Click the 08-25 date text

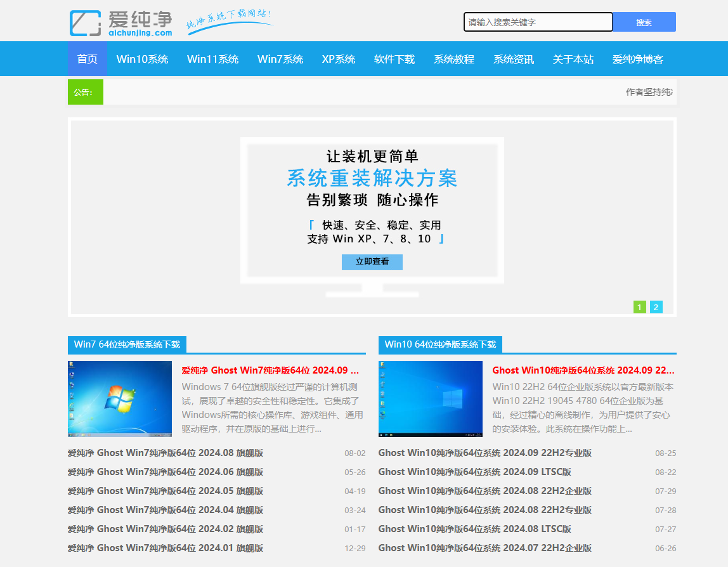pos(665,453)
